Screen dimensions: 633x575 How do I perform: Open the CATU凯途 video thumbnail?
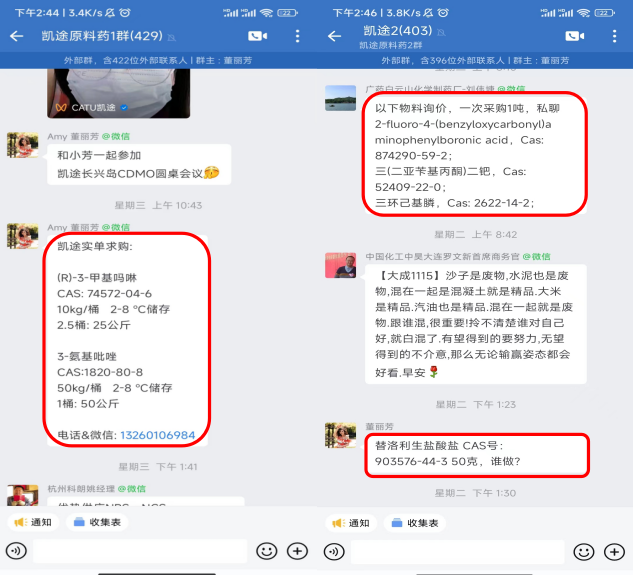tap(119, 93)
